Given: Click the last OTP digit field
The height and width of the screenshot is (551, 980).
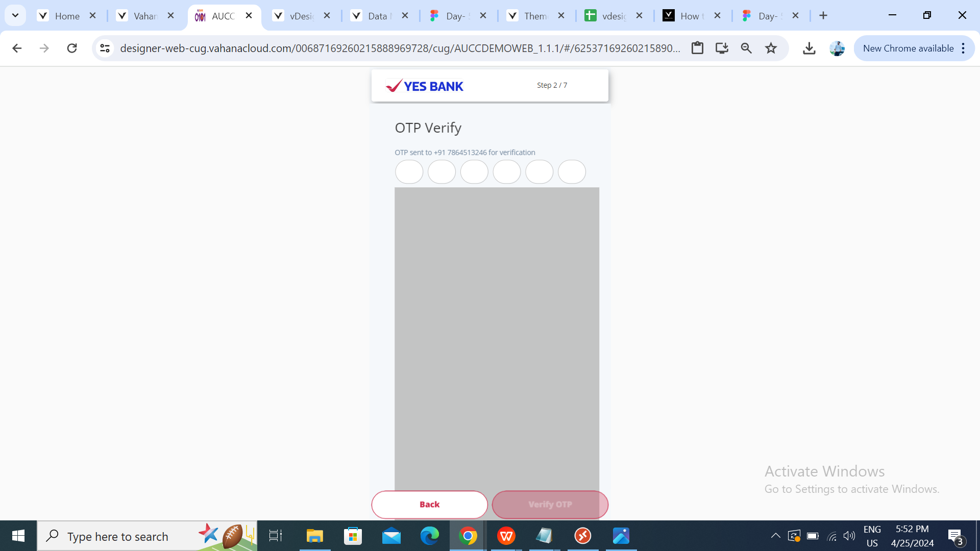Looking at the screenshot, I should [572, 172].
